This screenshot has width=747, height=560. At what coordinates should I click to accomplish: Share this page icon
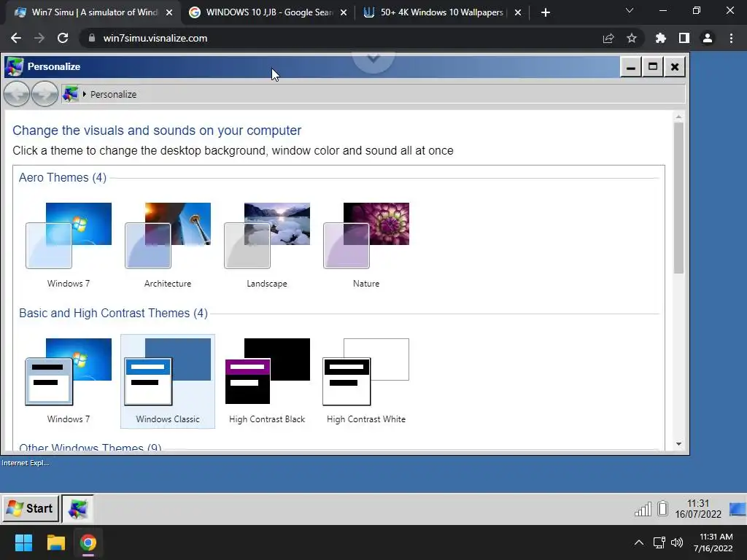608,38
